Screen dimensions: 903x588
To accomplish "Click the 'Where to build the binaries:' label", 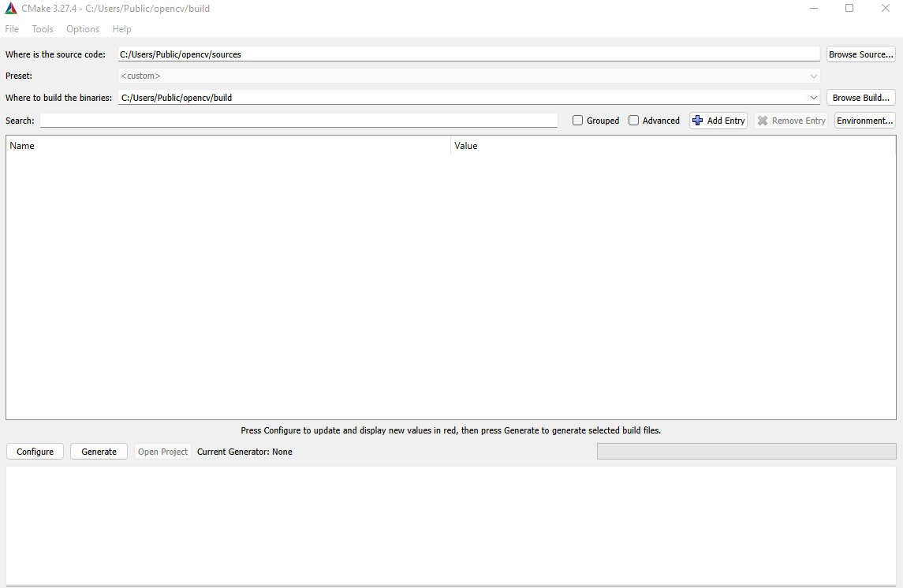I will pos(58,98).
